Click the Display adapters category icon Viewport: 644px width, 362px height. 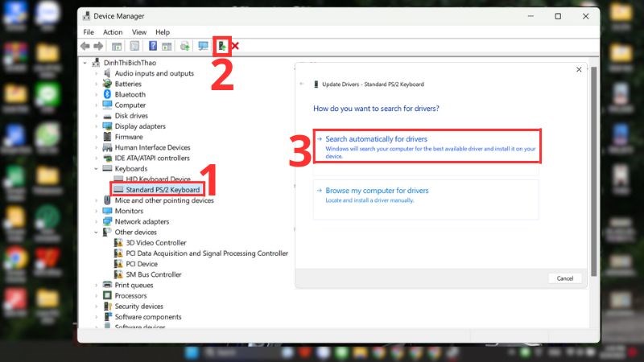(x=107, y=126)
